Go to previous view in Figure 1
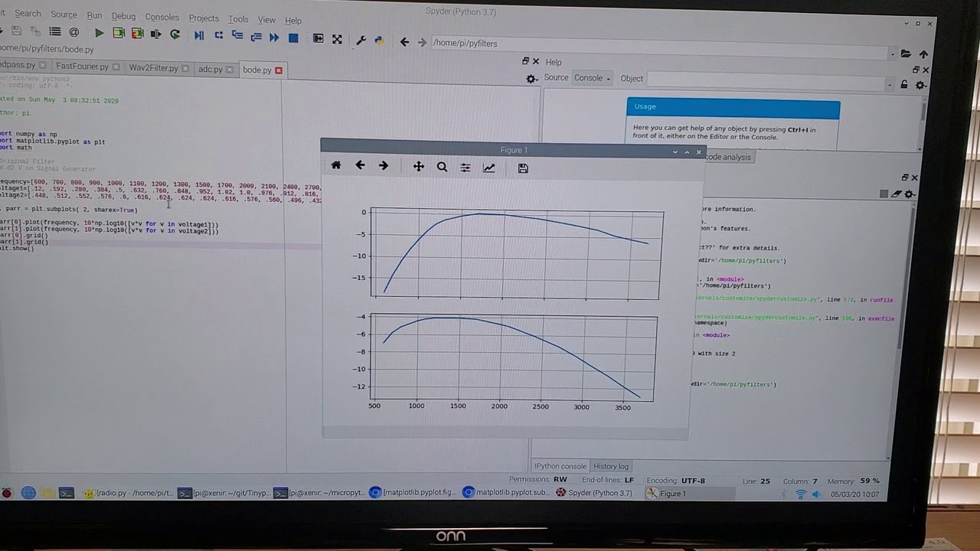This screenshot has height=551, width=980. 360,165
